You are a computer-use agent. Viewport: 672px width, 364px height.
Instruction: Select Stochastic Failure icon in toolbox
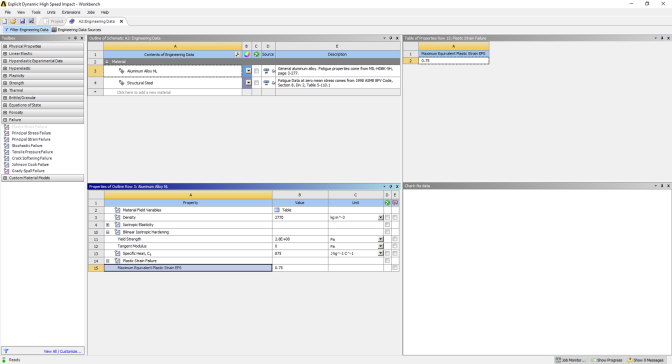tap(6, 146)
